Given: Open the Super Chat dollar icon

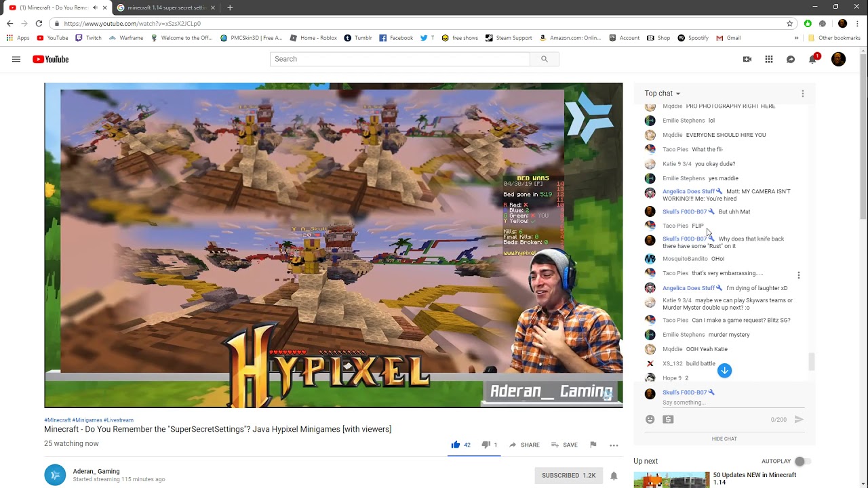Looking at the screenshot, I should coord(668,420).
